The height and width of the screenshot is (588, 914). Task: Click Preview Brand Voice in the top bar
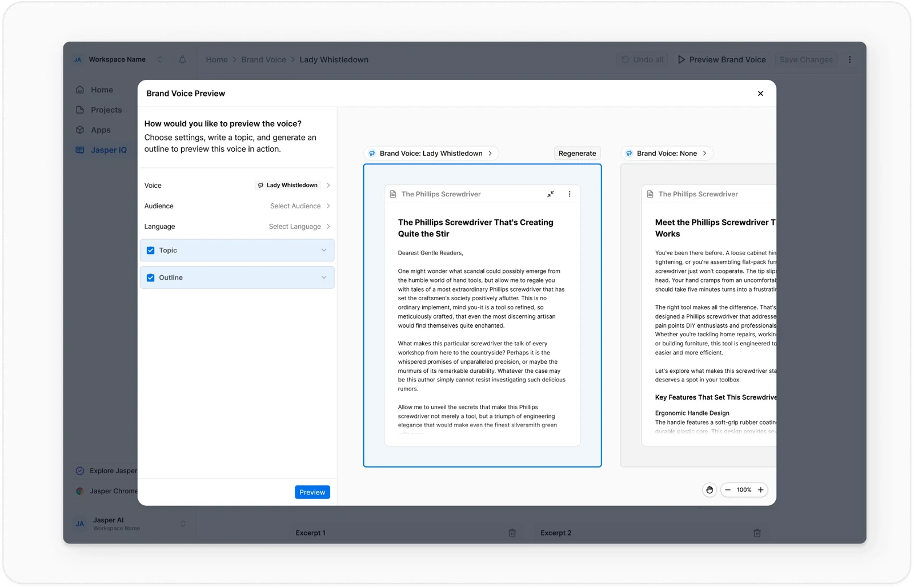[721, 59]
